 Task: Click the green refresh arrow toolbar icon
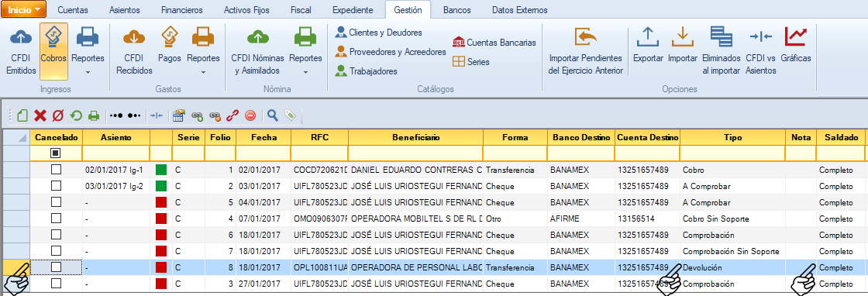(76, 115)
